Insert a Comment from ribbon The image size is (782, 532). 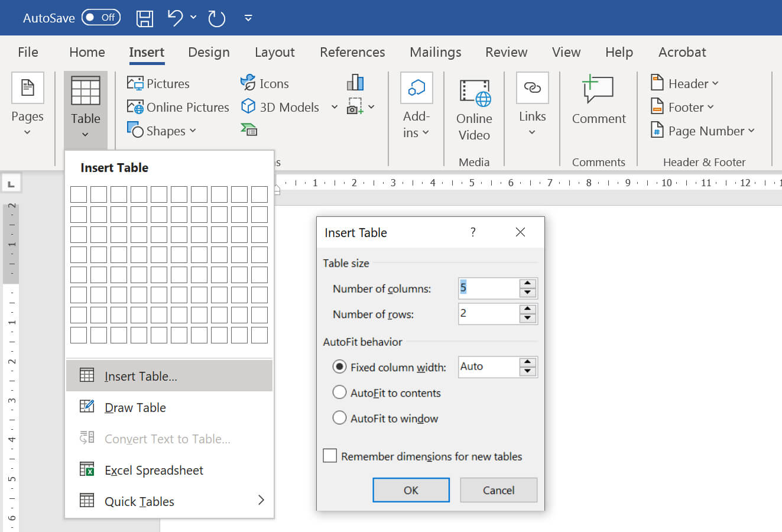(598, 100)
